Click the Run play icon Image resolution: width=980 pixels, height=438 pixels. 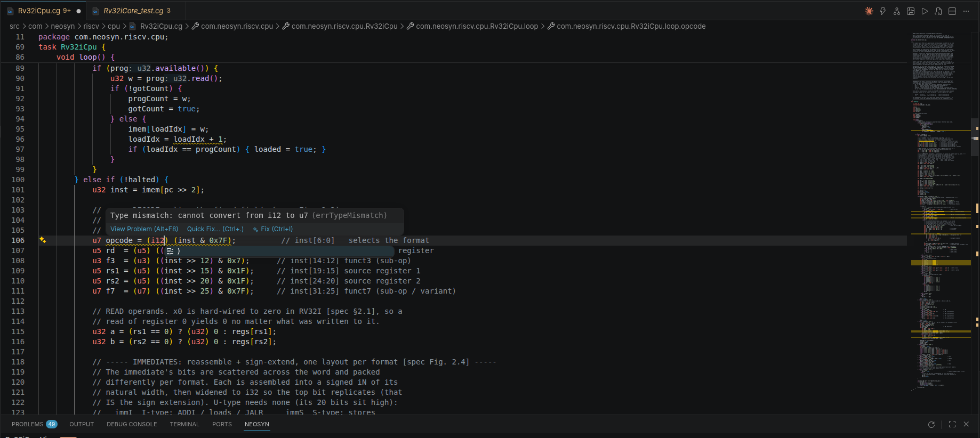tap(925, 11)
